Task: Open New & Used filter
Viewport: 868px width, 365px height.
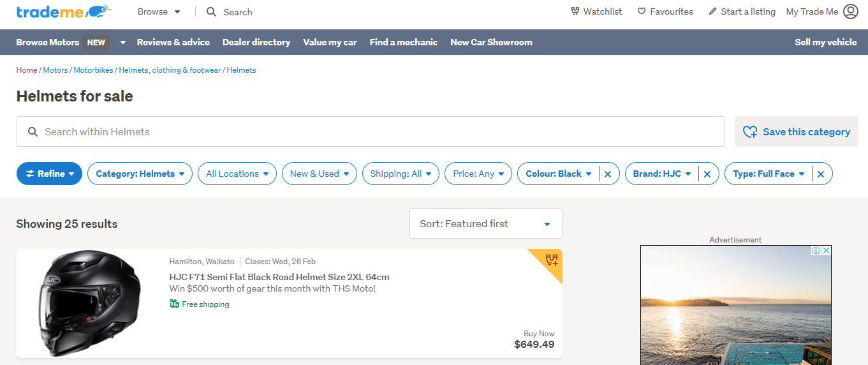Action: pyautogui.click(x=319, y=174)
